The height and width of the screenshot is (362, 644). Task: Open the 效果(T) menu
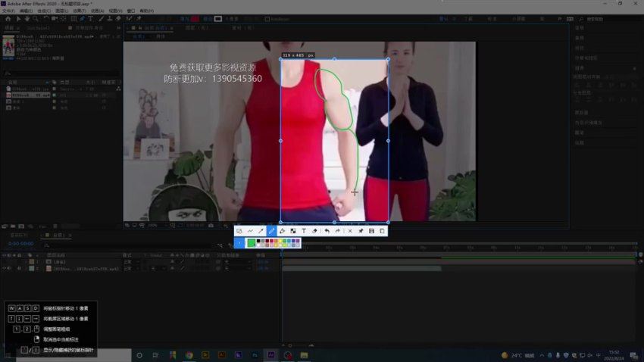pyautogui.click(x=80, y=11)
